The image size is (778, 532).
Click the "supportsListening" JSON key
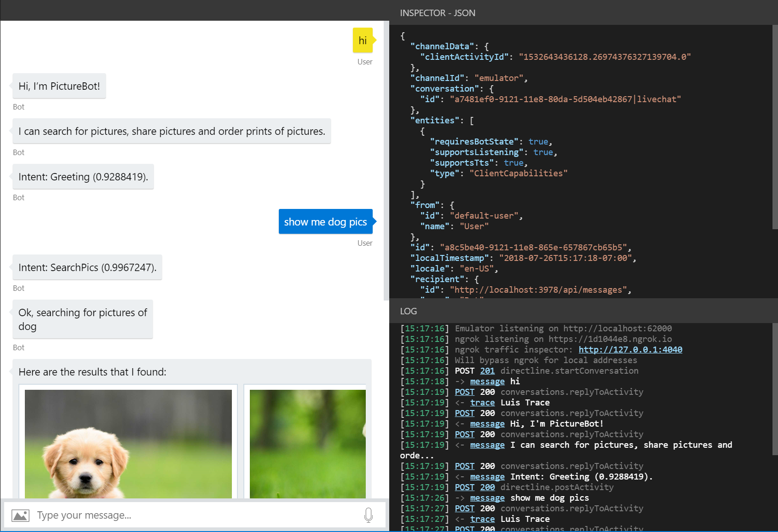[x=477, y=152]
